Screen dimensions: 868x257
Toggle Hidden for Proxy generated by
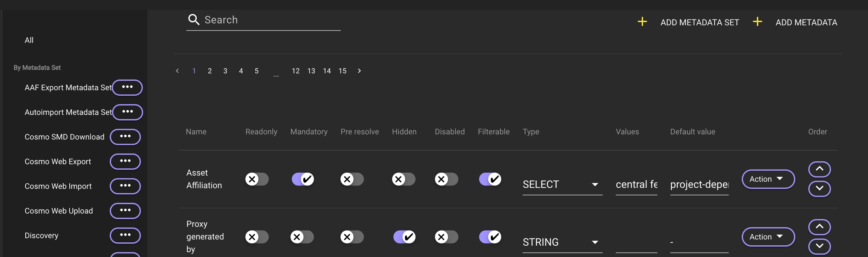404,237
